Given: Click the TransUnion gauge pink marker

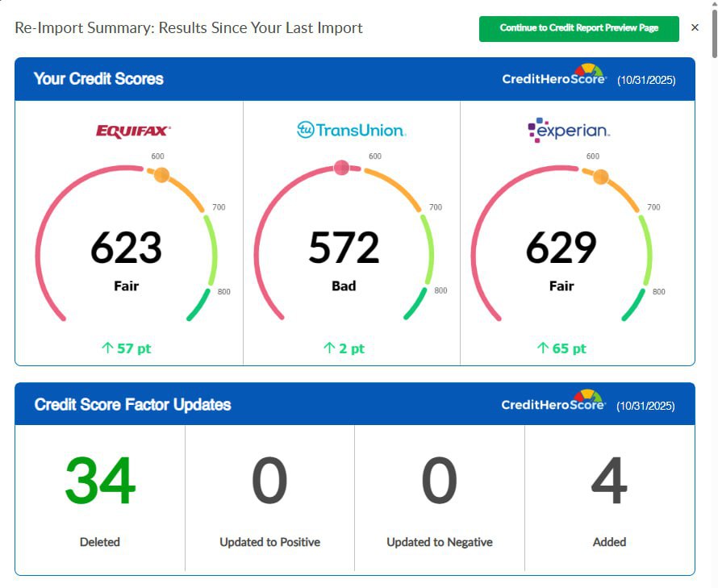Looking at the screenshot, I should point(341,168).
